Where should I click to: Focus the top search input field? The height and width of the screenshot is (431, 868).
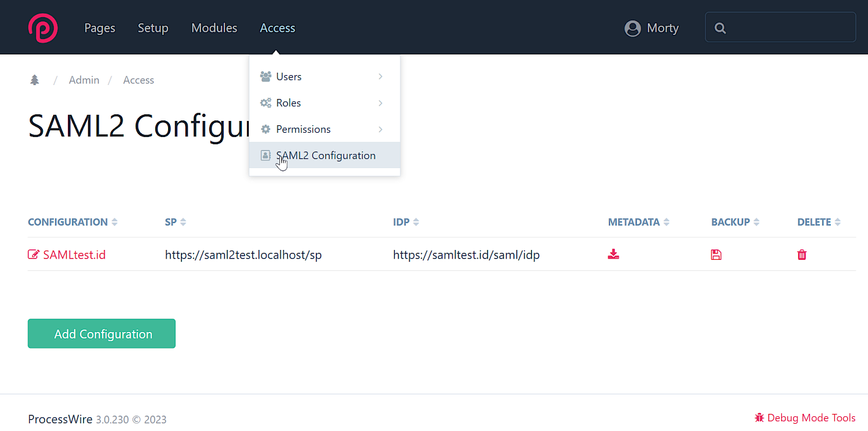point(781,28)
